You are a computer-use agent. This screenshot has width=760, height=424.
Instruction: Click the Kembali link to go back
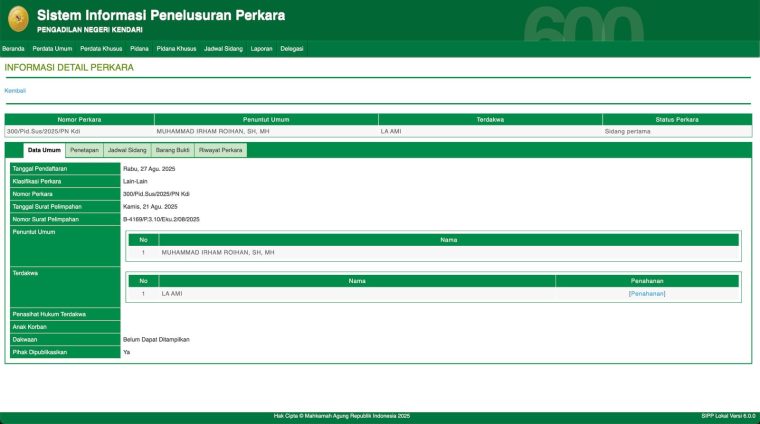pos(15,91)
